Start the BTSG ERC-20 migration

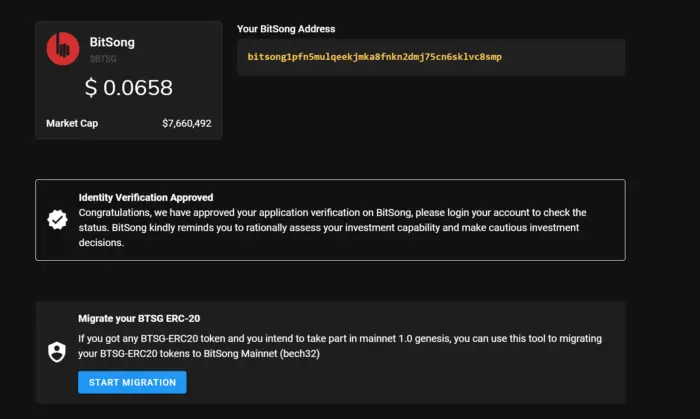coord(132,382)
